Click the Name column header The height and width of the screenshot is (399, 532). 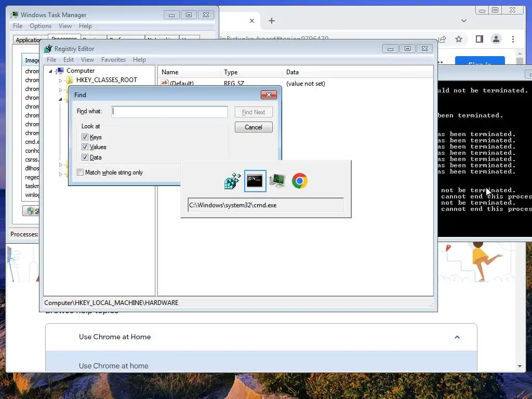189,72
